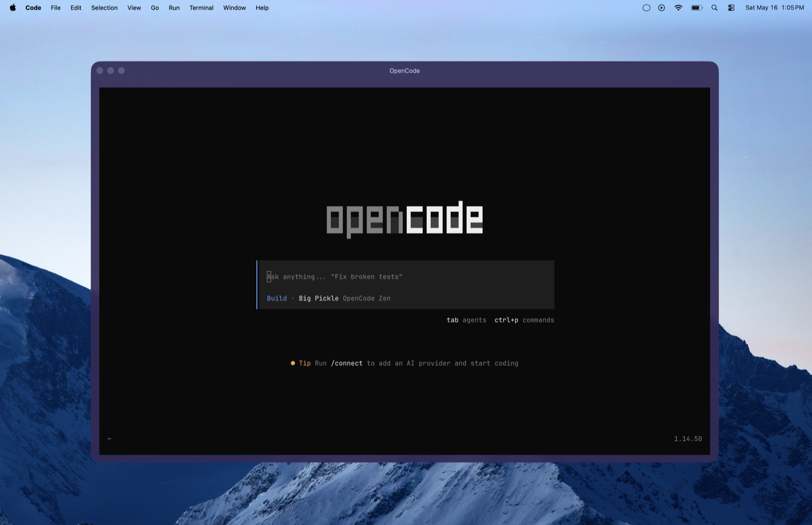Focus the 'Ask anything...' prompt input
The image size is (812, 525).
(406, 277)
